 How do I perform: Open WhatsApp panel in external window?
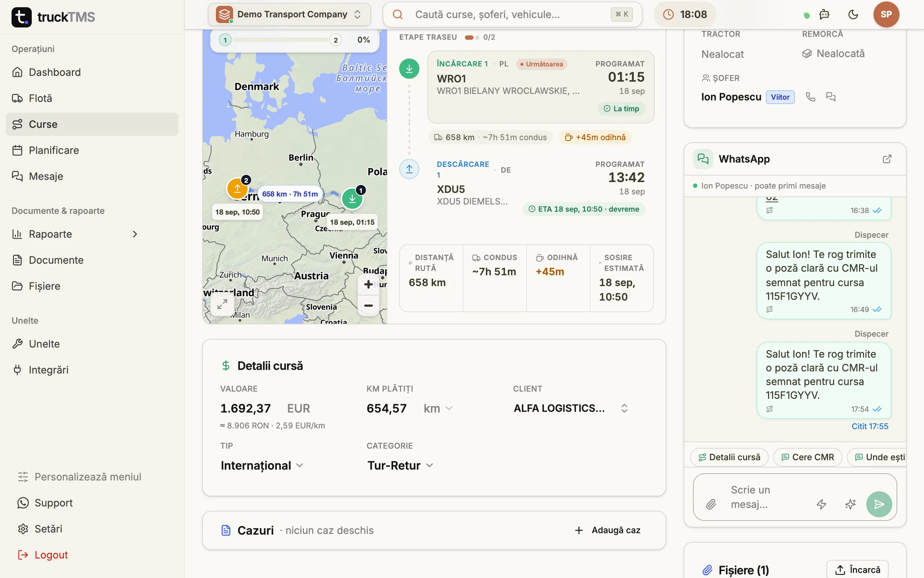(x=887, y=159)
